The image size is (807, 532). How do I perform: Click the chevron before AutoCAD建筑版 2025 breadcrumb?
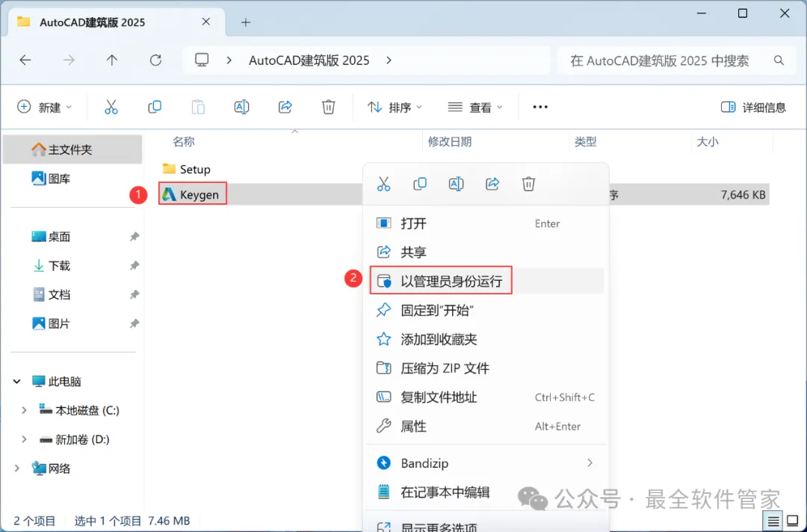[229, 61]
